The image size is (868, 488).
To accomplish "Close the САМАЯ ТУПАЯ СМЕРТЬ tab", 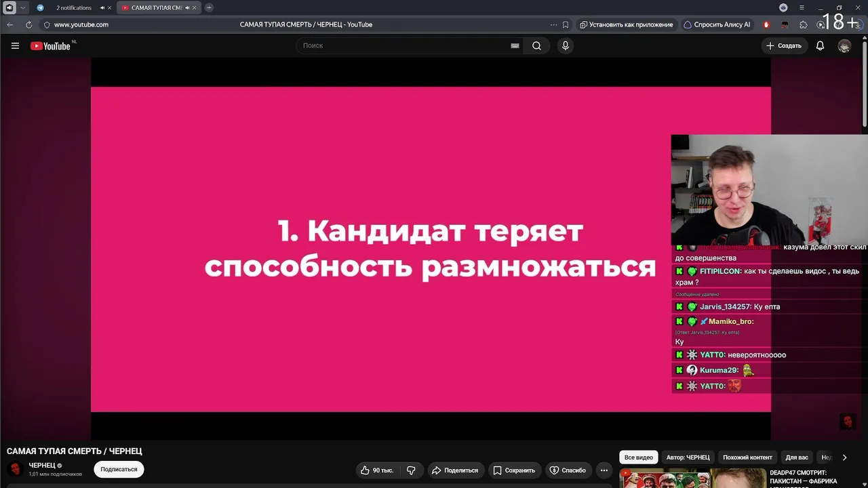I will point(196,7).
